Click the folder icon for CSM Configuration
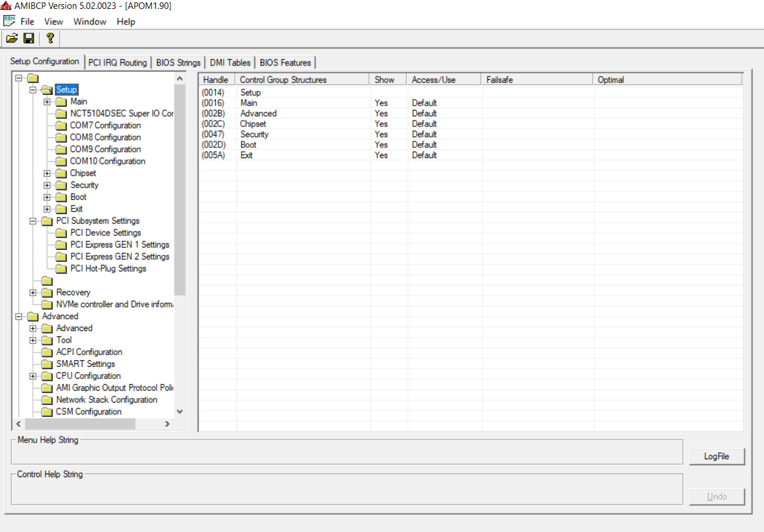764x532 pixels. pos(47,412)
